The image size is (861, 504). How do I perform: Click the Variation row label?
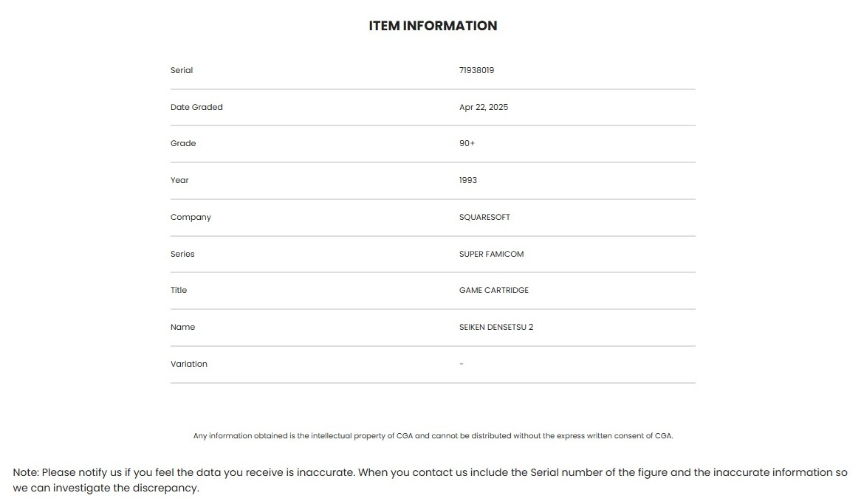point(189,364)
